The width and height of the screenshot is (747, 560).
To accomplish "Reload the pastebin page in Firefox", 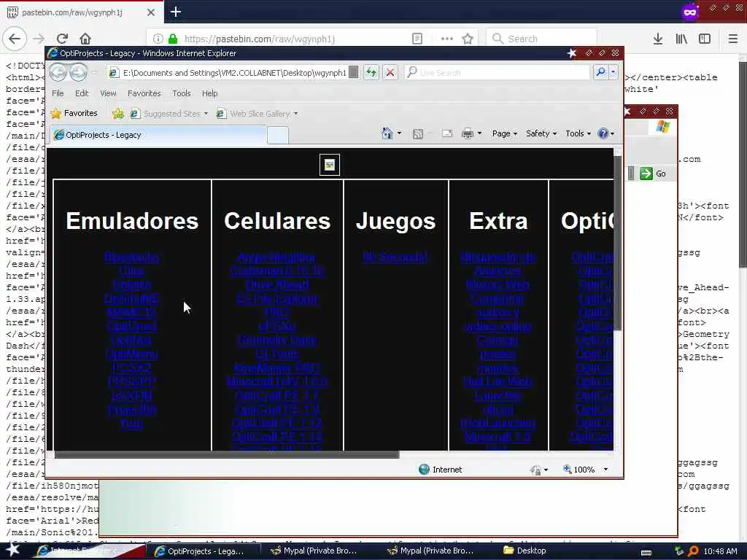I will coord(62,39).
